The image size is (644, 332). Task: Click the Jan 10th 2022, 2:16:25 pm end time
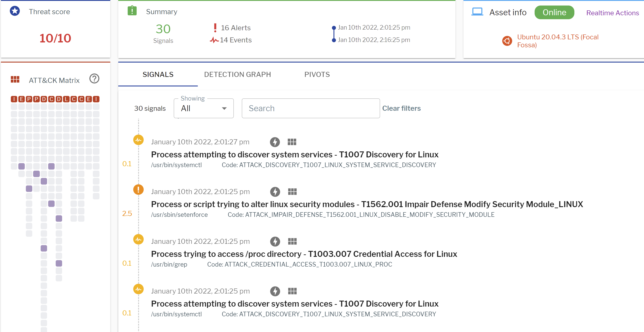click(x=374, y=40)
